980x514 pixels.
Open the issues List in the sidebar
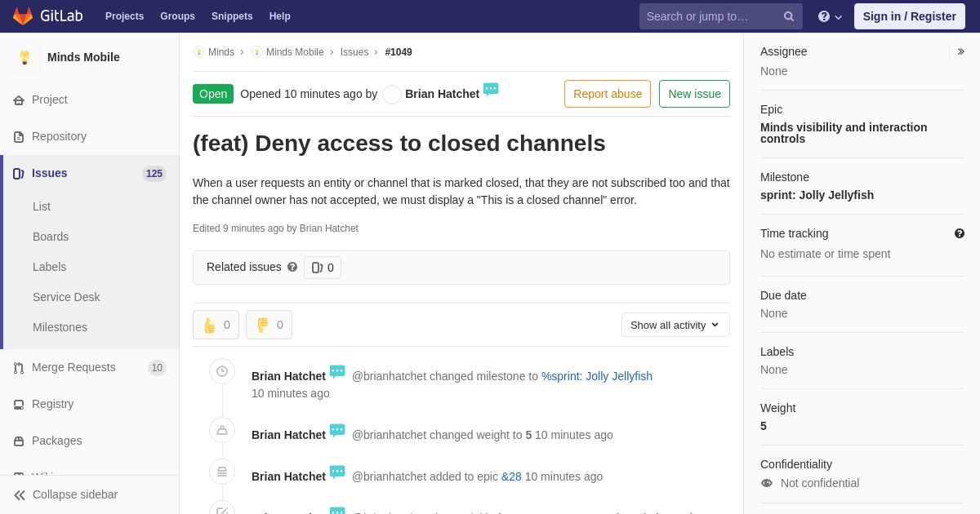click(42, 206)
